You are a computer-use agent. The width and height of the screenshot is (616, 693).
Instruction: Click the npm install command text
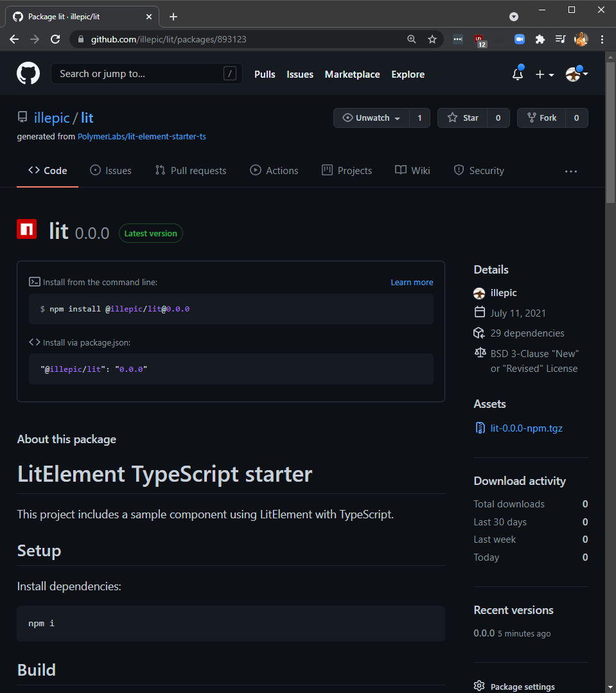[x=119, y=309]
